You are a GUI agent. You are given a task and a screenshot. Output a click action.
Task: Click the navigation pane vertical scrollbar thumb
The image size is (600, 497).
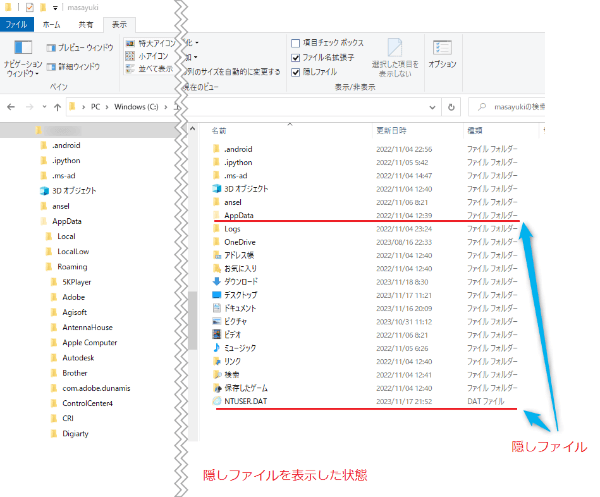(x=192, y=320)
